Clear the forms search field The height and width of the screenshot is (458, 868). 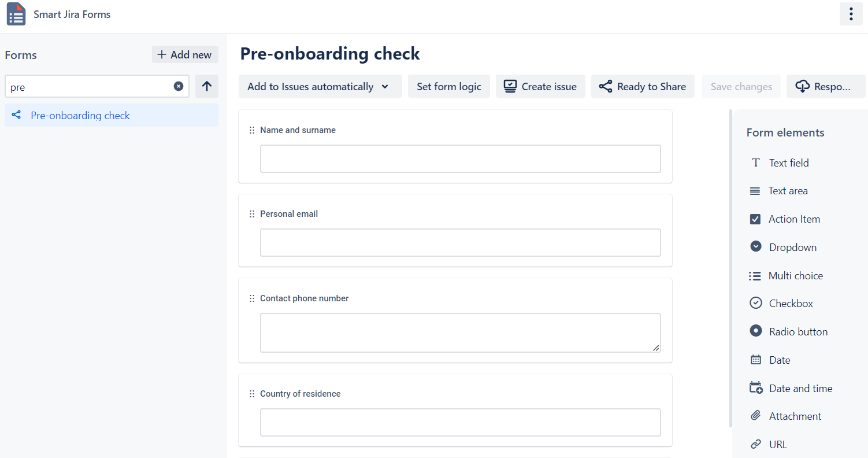(x=179, y=86)
